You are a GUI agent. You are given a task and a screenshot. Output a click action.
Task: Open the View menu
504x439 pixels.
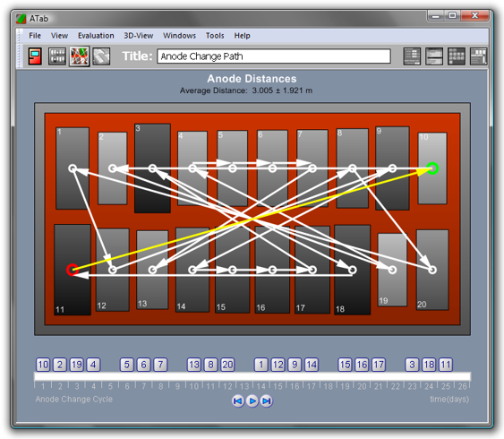[59, 35]
